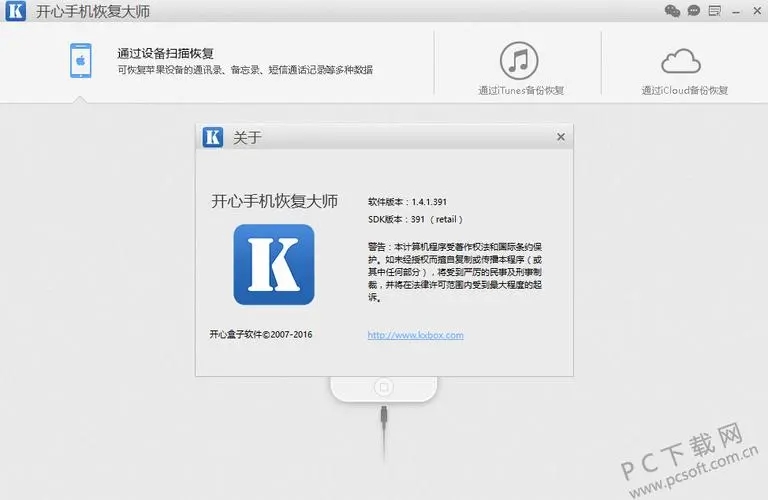This screenshot has height=500, width=768.
Task: Open the http://www.kxbox.com link
Action: click(415, 335)
